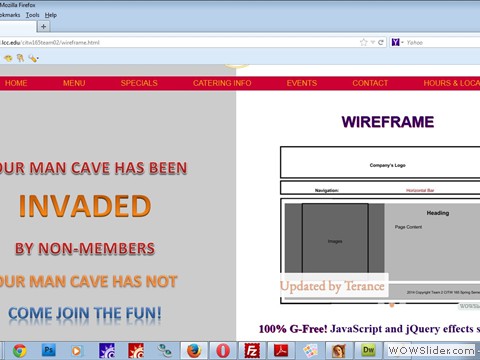Open the blue spiral app in taskbar
Screen dimensions: 480x360
pos(107,351)
